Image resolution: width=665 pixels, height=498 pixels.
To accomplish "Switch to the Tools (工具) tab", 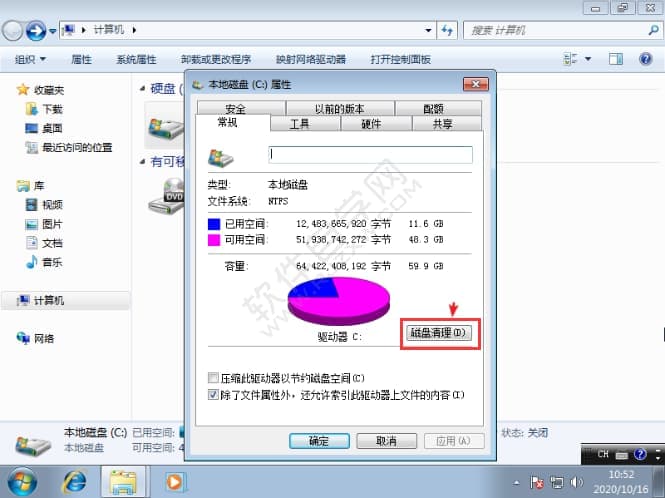I will tap(299, 125).
